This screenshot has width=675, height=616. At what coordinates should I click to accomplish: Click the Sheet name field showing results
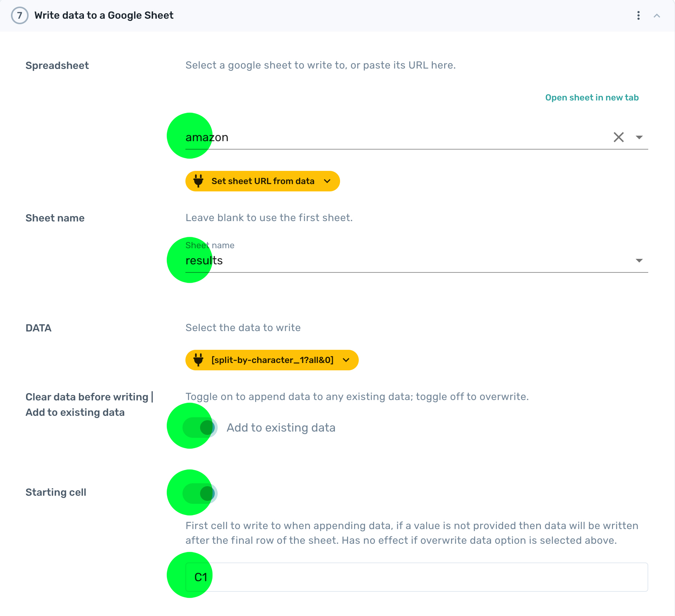[366, 260]
